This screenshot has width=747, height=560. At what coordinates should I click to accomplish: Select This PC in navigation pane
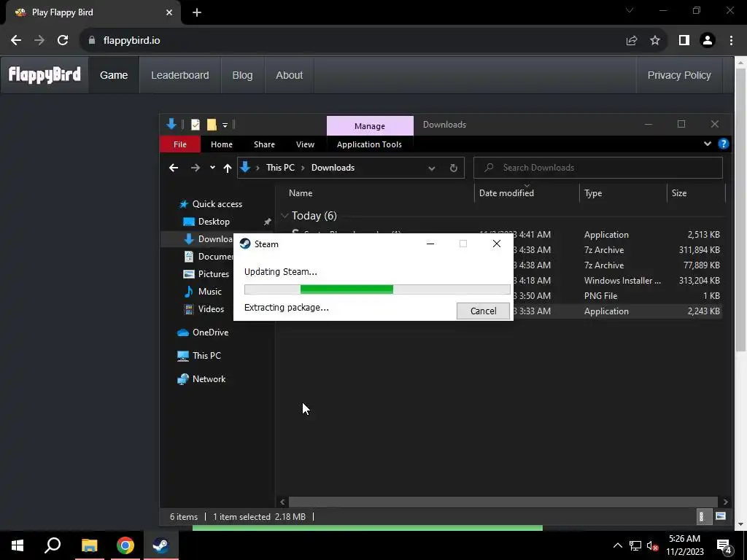coord(206,356)
